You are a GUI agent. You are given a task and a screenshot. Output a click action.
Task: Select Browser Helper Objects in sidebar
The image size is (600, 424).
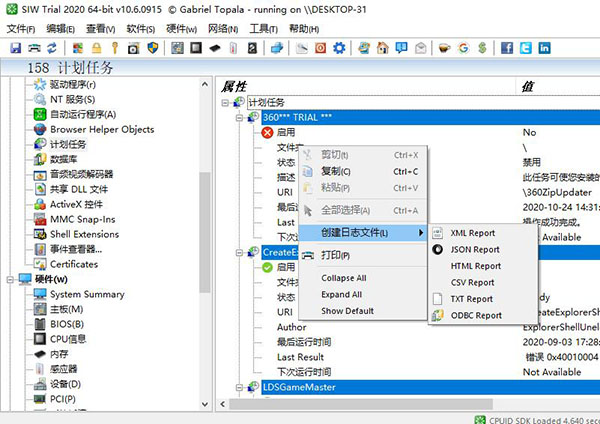point(102,129)
